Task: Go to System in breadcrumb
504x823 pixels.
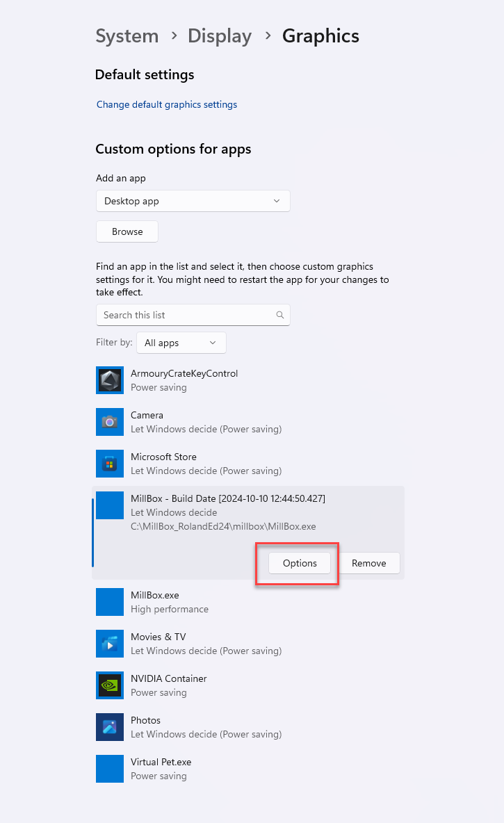Action: tap(127, 35)
